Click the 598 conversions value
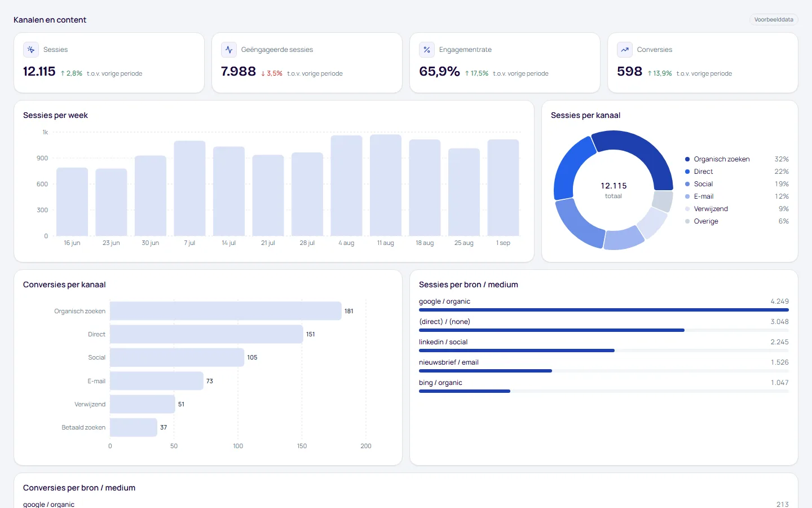This screenshot has height=508, width=812. point(629,72)
